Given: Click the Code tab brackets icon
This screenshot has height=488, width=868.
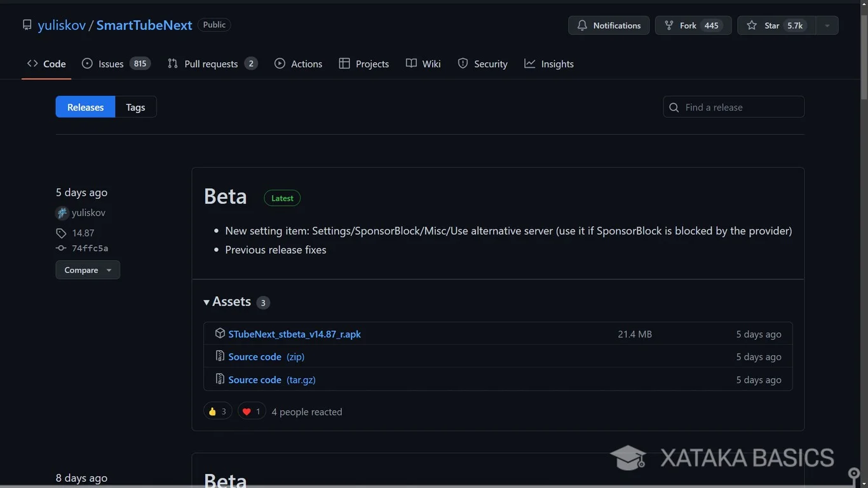Looking at the screenshot, I should click(x=32, y=64).
